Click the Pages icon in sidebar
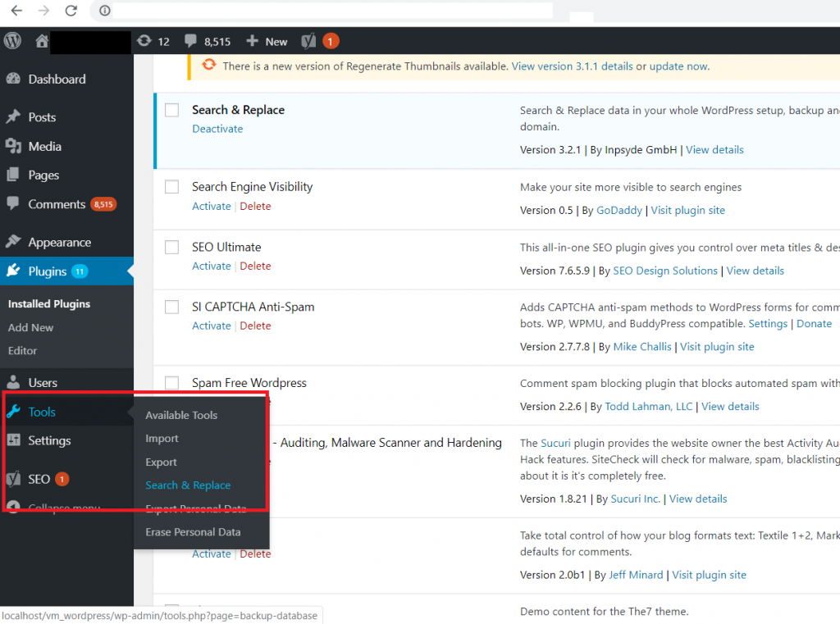Screen dimensions: 840x624 click(13, 175)
